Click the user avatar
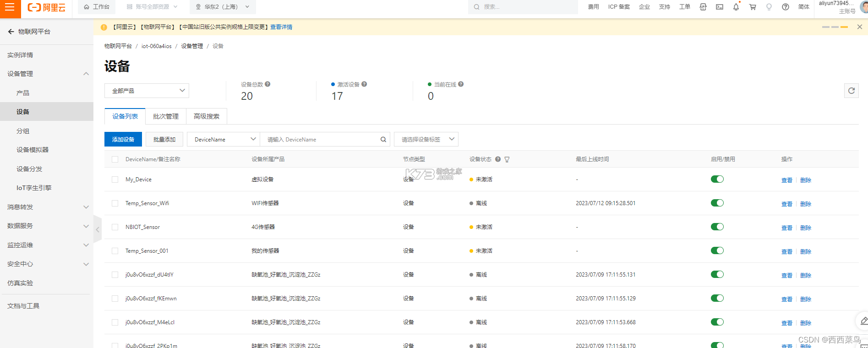Screen dimensions: 868x348 pos(864,6)
